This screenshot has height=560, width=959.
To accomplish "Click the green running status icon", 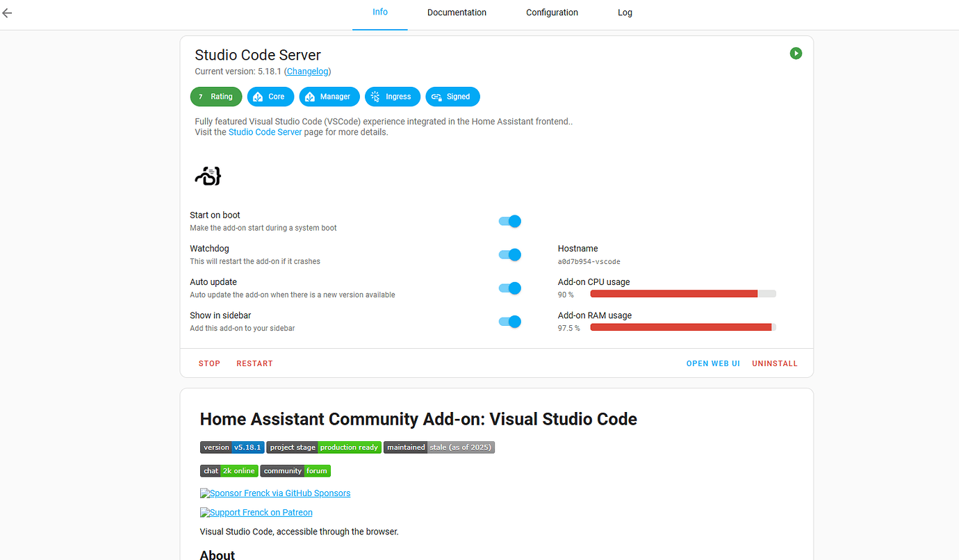I will pos(796,53).
